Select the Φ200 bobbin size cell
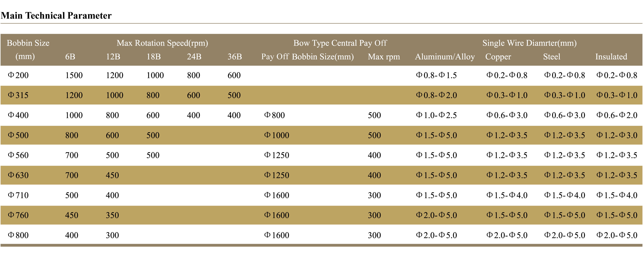The height and width of the screenshot is (253, 644). pos(18,75)
